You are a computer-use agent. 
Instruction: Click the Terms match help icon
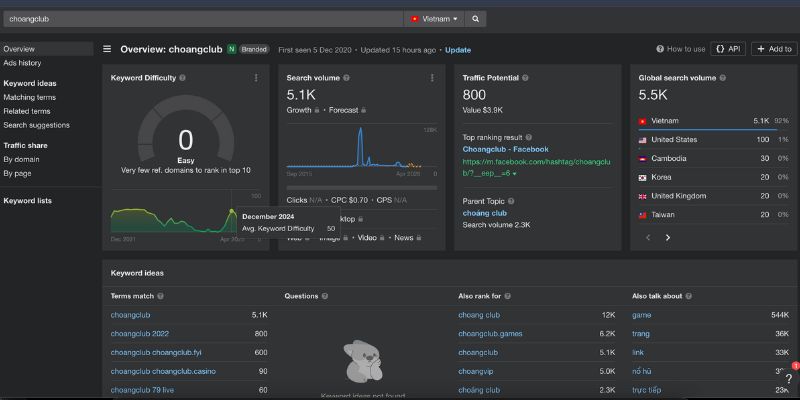click(x=161, y=296)
